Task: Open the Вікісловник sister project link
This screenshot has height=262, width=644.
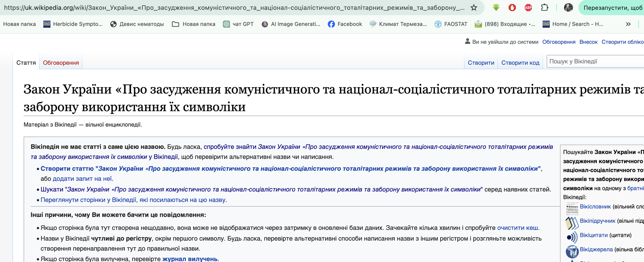Action: [x=595, y=207]
